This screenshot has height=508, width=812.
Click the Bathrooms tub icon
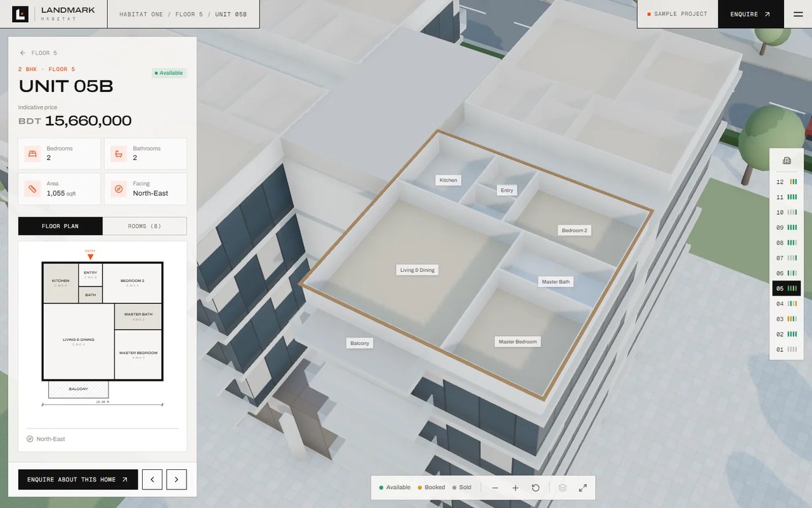(119, 154)
